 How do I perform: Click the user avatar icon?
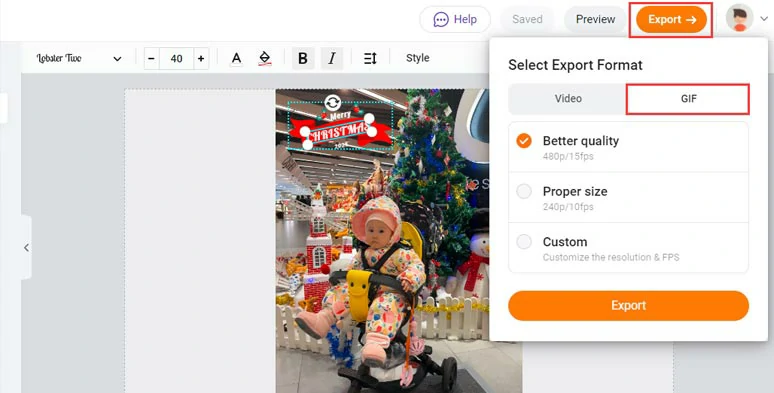739,18
